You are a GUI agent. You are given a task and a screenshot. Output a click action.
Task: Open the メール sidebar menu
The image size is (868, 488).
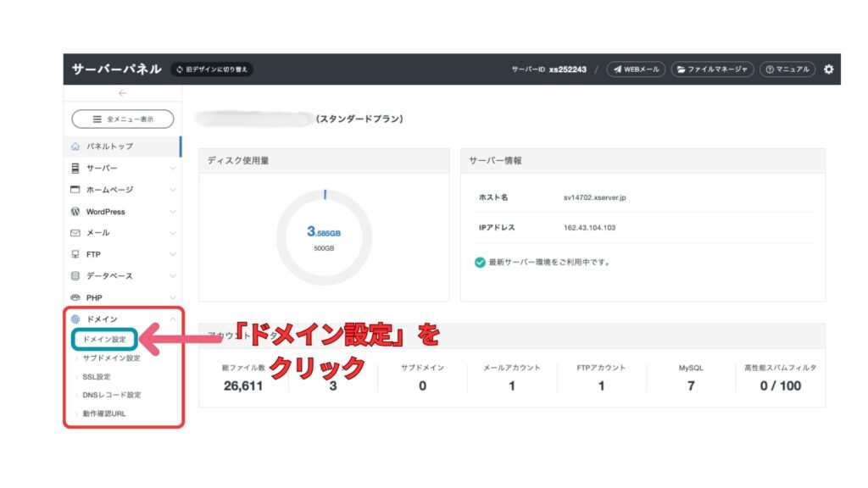122,232
